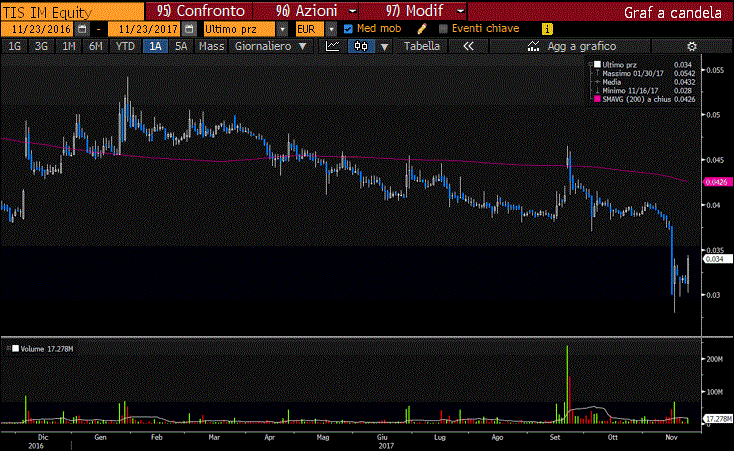734x451 pixels.
Task: Collapse the Ultimo prz legend tree
Action: point(590,65)
